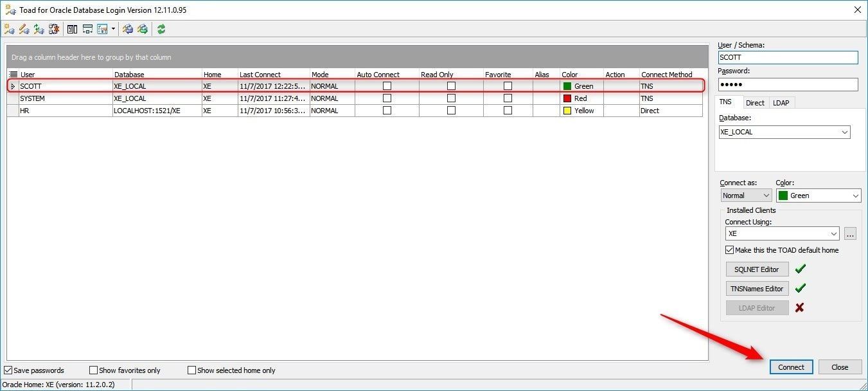This screenshot has height=391, width=868.
Task: Click the Mode column header
Action: pos(332,75)
